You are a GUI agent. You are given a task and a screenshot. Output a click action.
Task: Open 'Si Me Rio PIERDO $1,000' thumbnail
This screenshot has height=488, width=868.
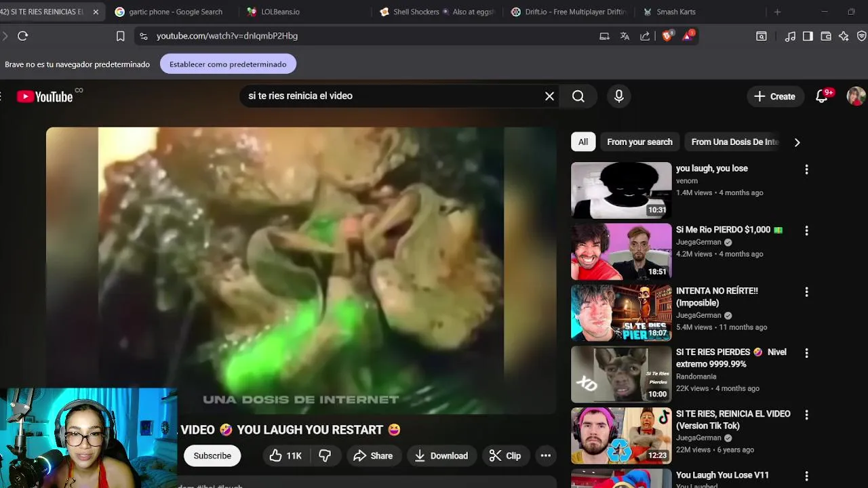point(621,251)
